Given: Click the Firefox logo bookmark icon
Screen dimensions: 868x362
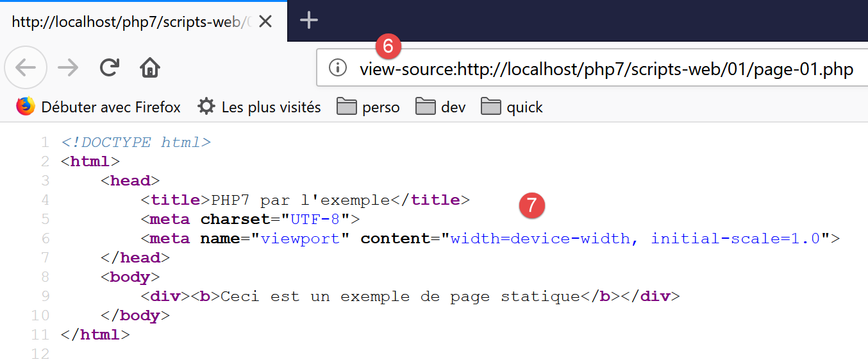Looking at the screenshot, I should [26, 107].
